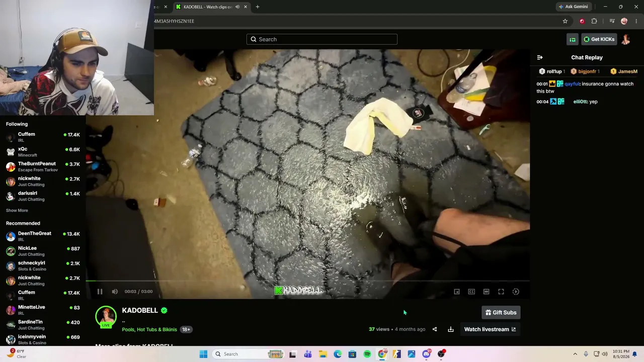Click the Windows taskbar Search box
This screenshot has width=644, height=362.
tap(248, 354)
